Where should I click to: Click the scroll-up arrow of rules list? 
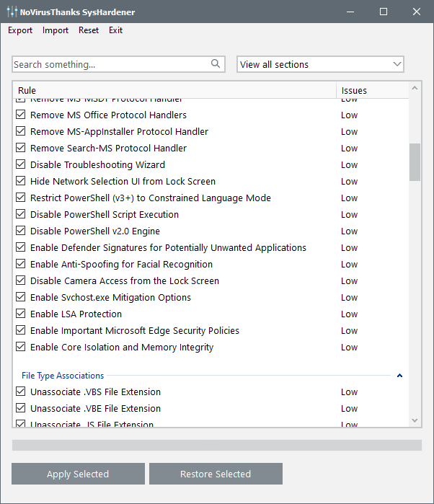pyautogui.click(x=415, y=89)
